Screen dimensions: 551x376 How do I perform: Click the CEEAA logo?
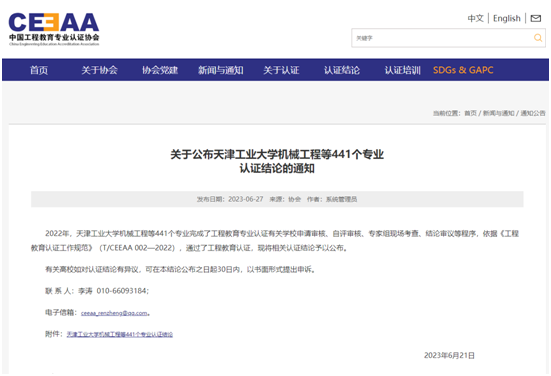click(x=54, y=30)
